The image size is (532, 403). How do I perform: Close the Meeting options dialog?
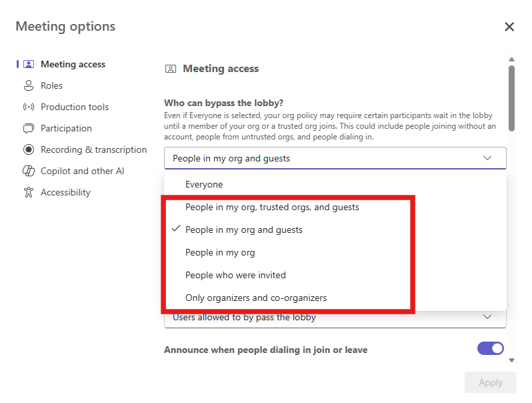[509, 27]
